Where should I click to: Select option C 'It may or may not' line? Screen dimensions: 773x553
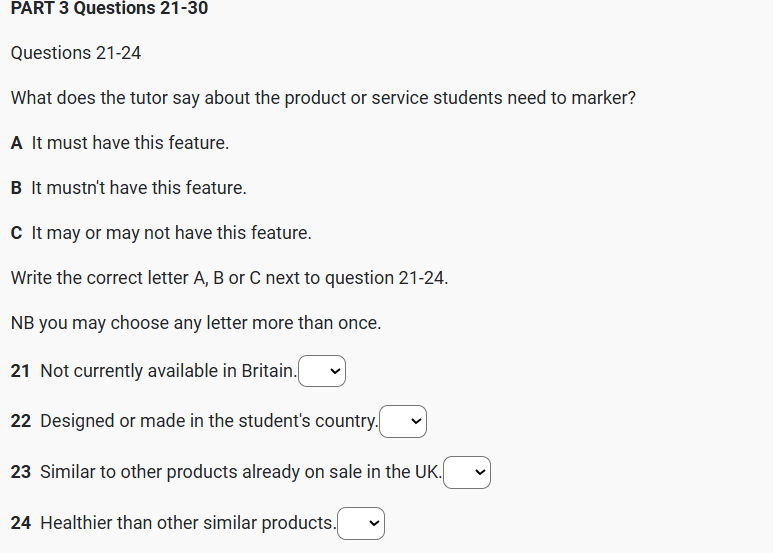(171, 233)
